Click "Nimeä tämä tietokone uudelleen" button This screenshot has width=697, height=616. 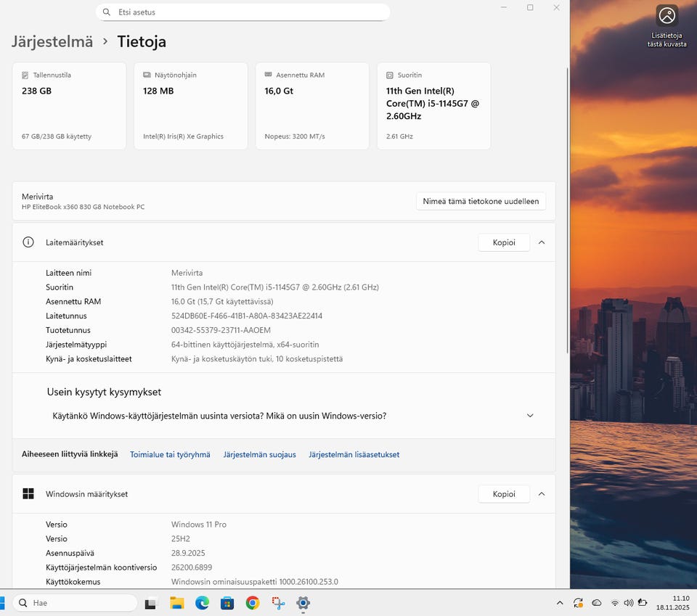pos(481,201)
